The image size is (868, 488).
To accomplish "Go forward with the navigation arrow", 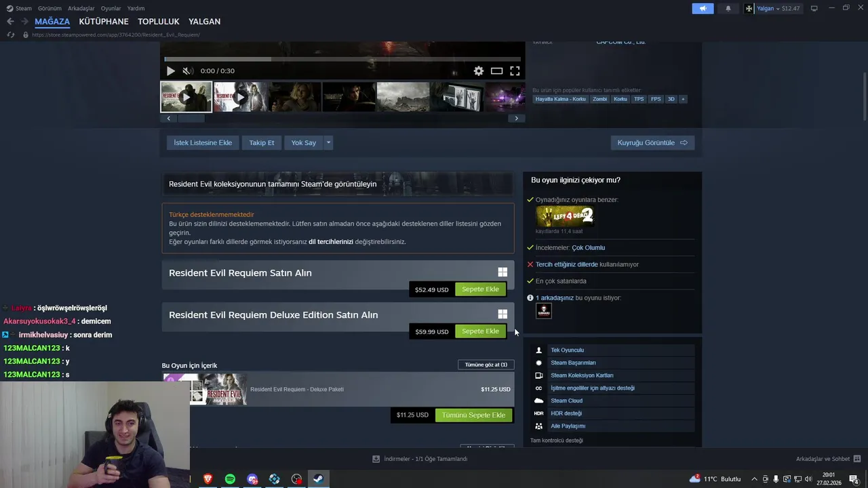I will [24, 22].
